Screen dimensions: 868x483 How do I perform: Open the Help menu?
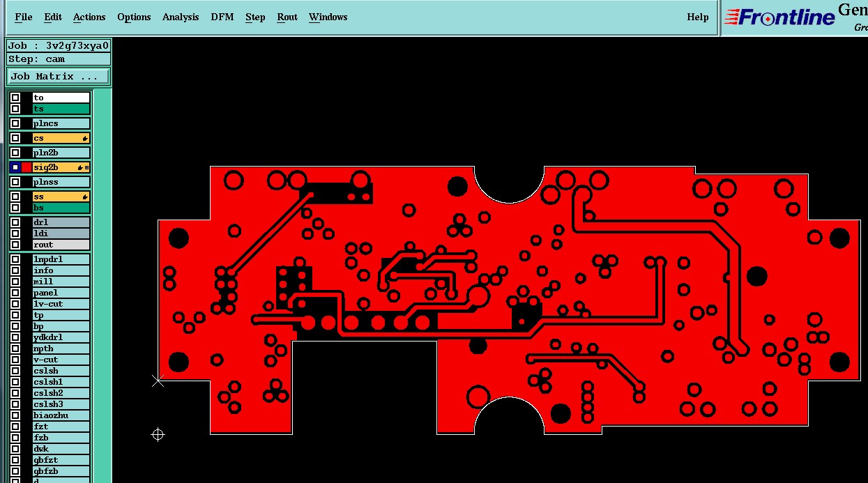pos(697,17)
